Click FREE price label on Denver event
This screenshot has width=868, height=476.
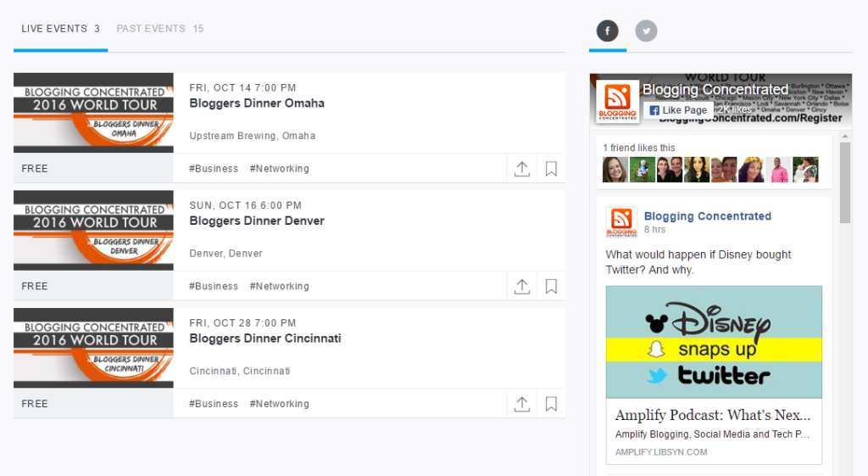[x=35, y=287]
